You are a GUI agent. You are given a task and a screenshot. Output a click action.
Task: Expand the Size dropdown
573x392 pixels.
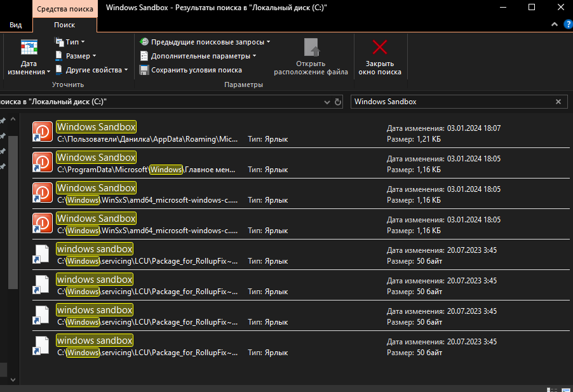click(x=94, y=56)
